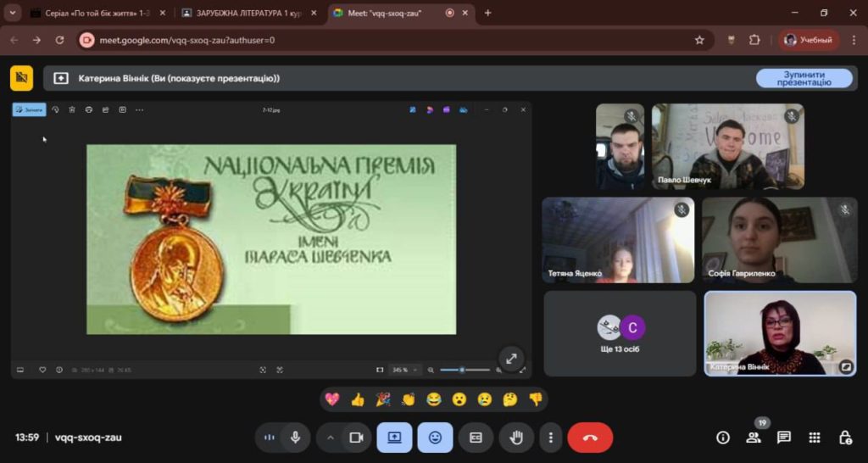
Task: Open the emoji reactions button
Action: click(435, 438)
